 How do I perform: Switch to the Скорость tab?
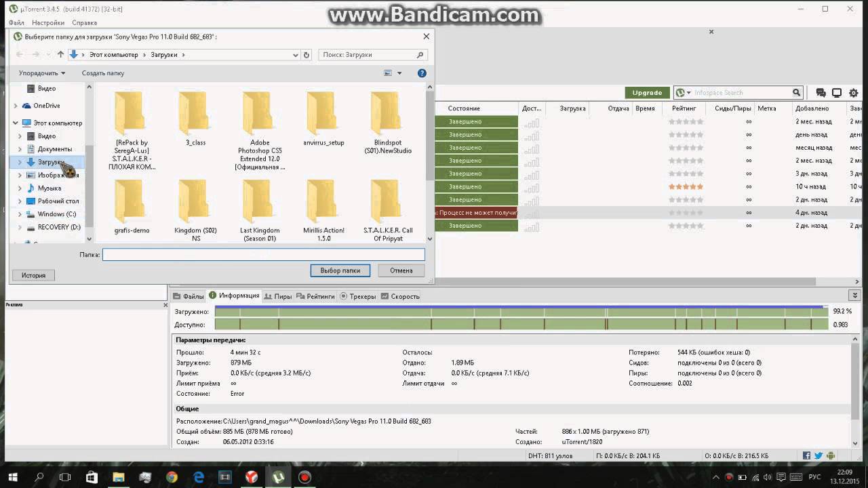click(x=401, y=296)
